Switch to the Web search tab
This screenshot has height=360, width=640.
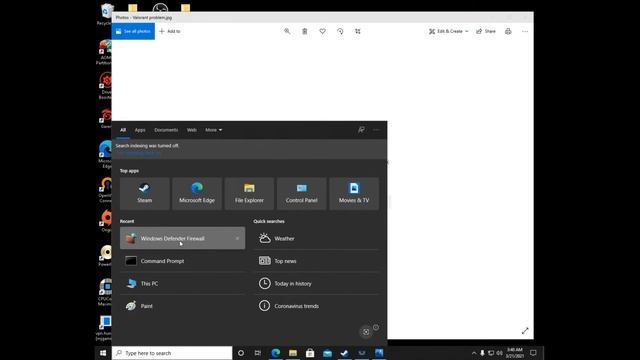point(191,130)
